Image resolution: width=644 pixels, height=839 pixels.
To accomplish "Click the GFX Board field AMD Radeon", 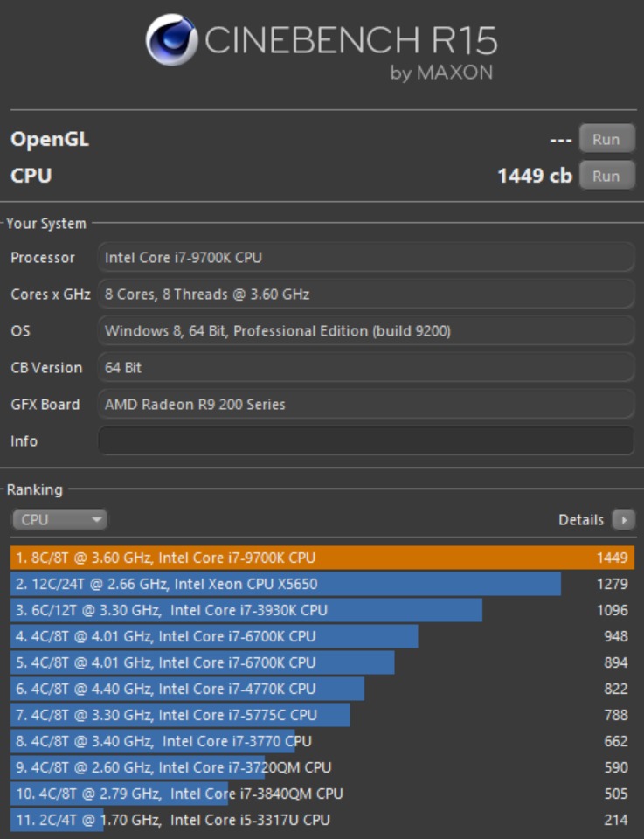I will tap(366, 404).
